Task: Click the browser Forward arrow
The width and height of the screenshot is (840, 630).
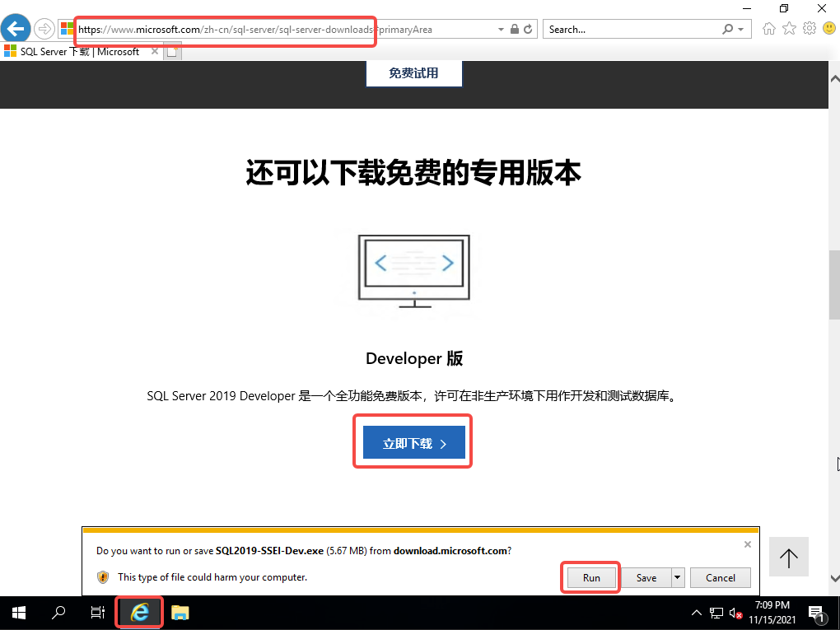Action: pos(44,29)
